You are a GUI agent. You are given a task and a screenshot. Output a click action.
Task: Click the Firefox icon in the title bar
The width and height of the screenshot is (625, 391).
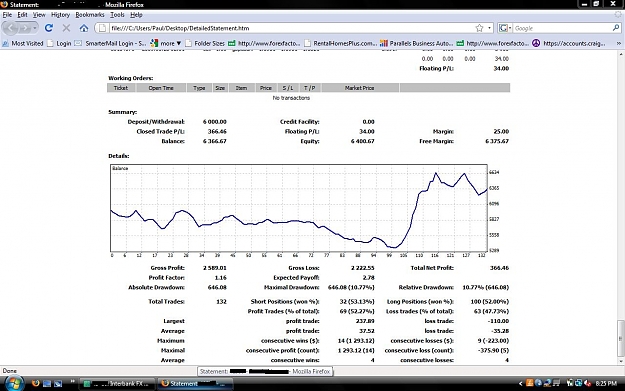(4, 4)
